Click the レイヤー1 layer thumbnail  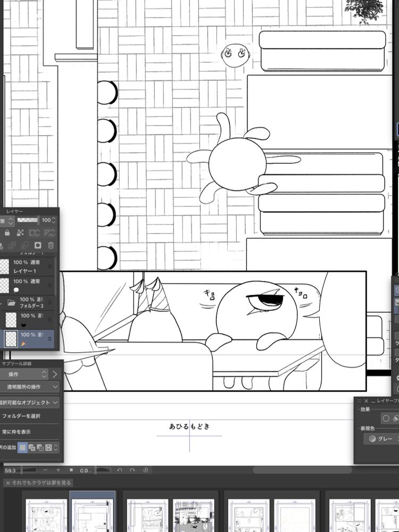tap(4, 267)
